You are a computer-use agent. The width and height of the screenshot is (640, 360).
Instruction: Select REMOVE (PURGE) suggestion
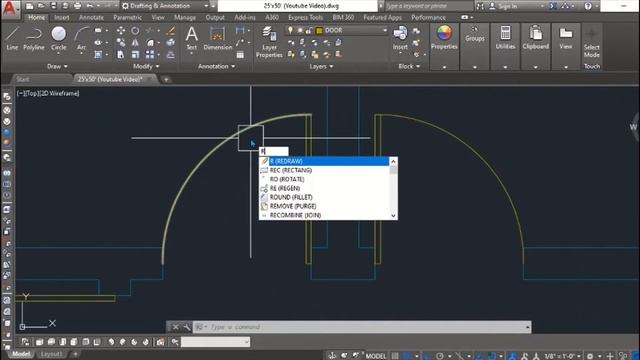click(324, 206)
